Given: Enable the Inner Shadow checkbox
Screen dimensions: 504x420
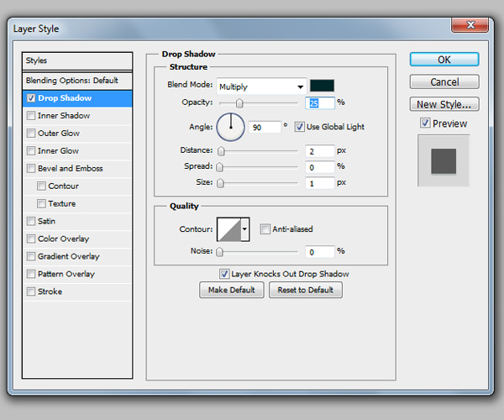Looking at the screenshot, I should (x=31, y=116).
